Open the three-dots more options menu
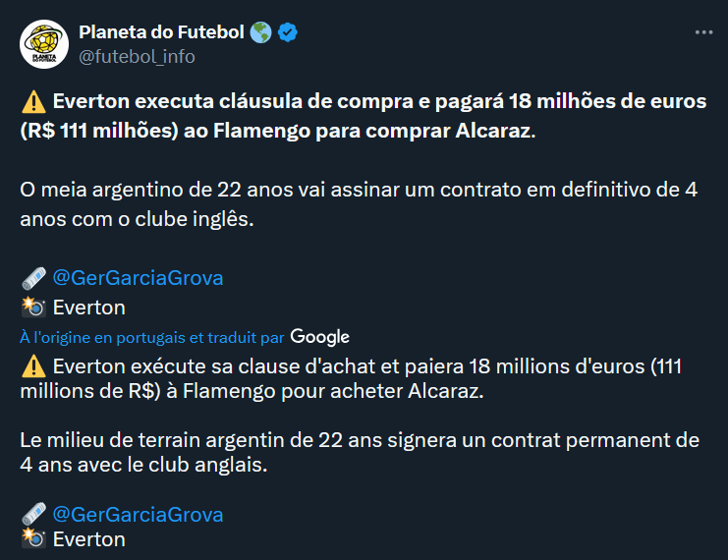 tap(703, 32)
